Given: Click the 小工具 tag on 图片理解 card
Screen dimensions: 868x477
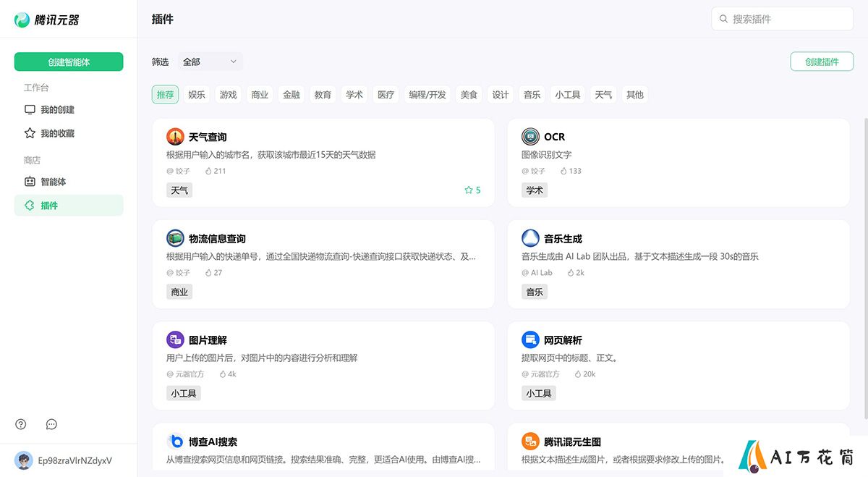Looking at the screenshot, I should pyautogui.click(x=184, y=393).
